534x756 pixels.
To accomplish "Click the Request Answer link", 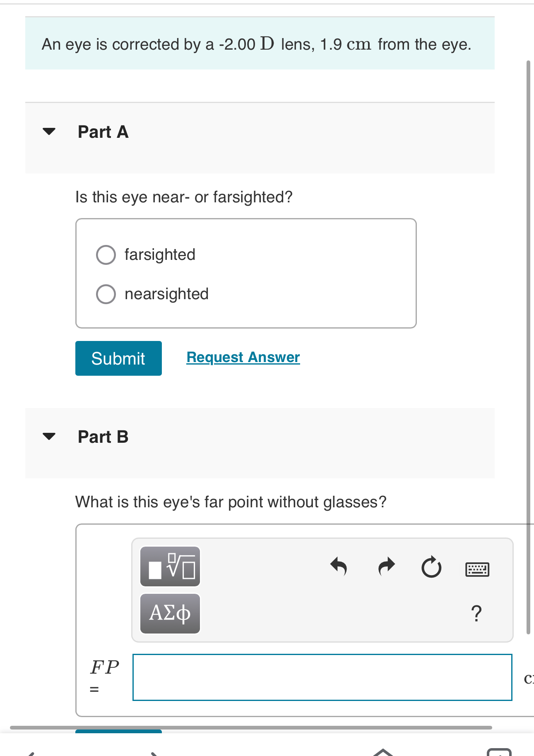I will pos(243,357).
